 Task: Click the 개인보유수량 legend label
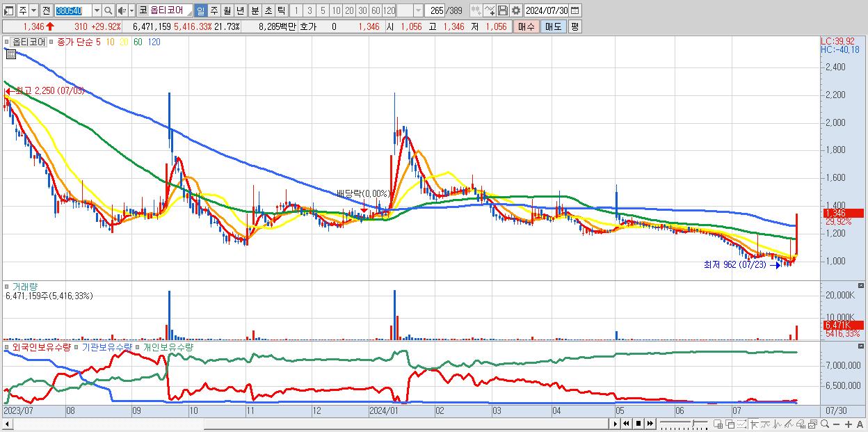click(x=168, y=346)
